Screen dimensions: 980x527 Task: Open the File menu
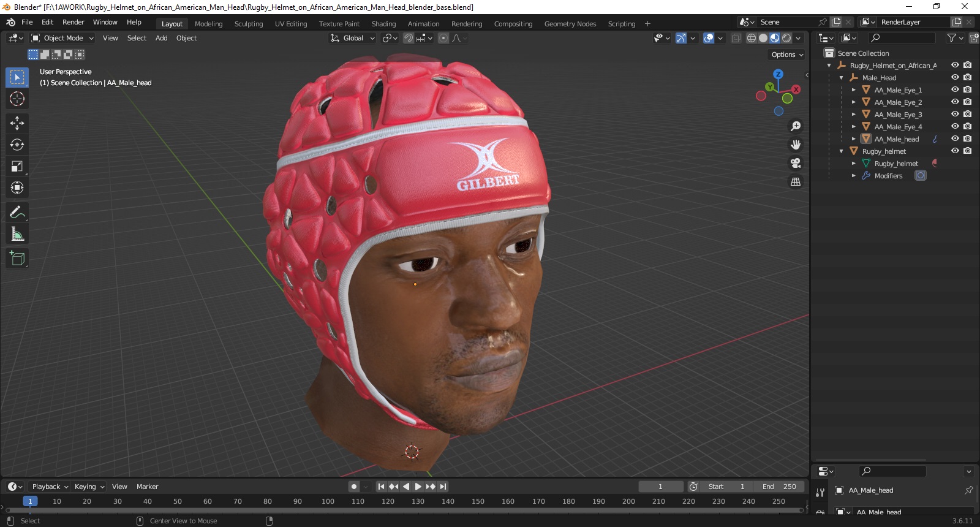click(27, 22)
